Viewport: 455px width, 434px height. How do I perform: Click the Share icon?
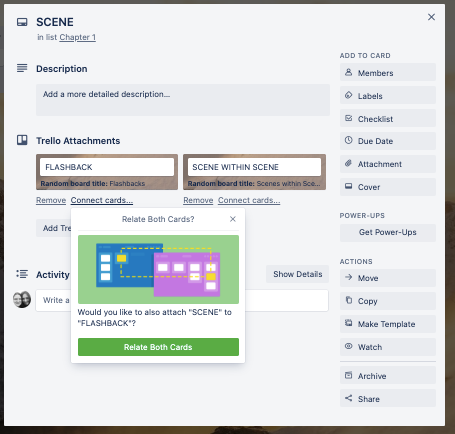pos(348,398)
